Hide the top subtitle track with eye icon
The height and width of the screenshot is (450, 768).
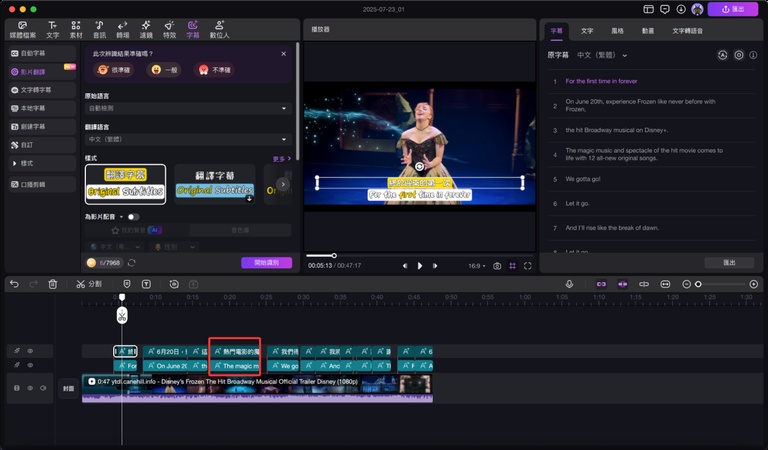30,351
